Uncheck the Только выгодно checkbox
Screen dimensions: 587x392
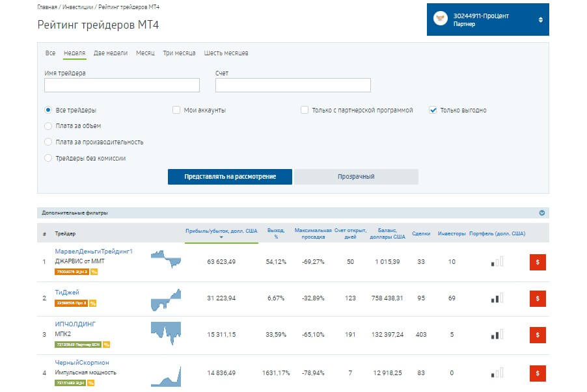coord(433,111)
